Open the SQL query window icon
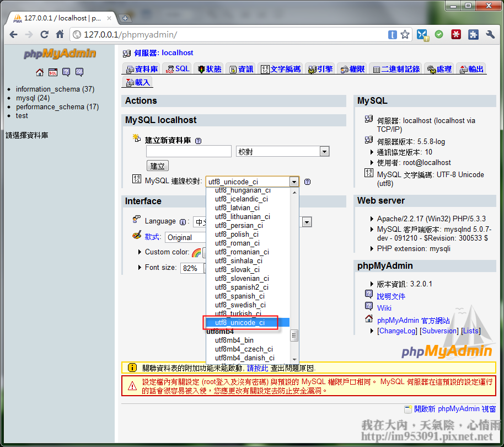 [52, 72]
